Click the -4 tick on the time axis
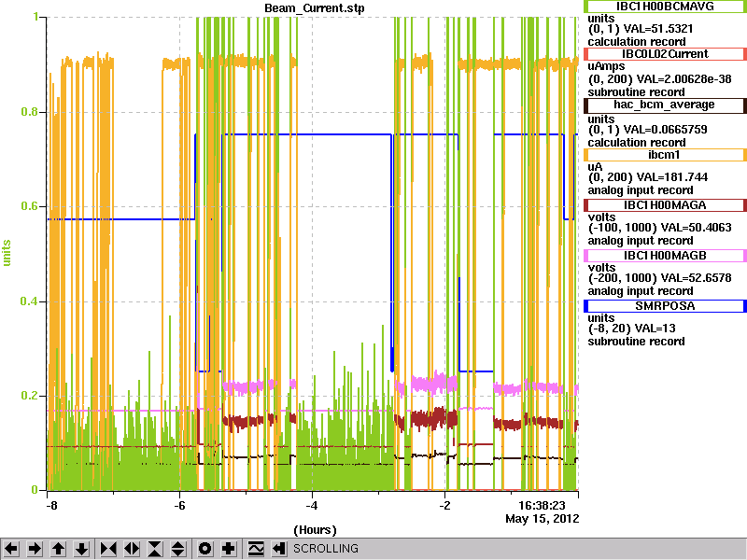Viewport: 747px width, 560px height. point(312,505)
